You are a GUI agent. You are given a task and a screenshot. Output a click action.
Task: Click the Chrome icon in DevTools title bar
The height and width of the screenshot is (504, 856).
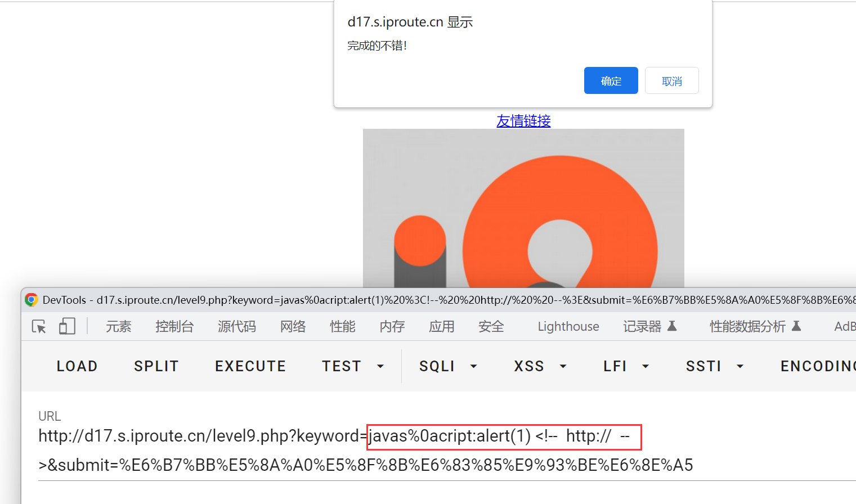click(32, 300)
